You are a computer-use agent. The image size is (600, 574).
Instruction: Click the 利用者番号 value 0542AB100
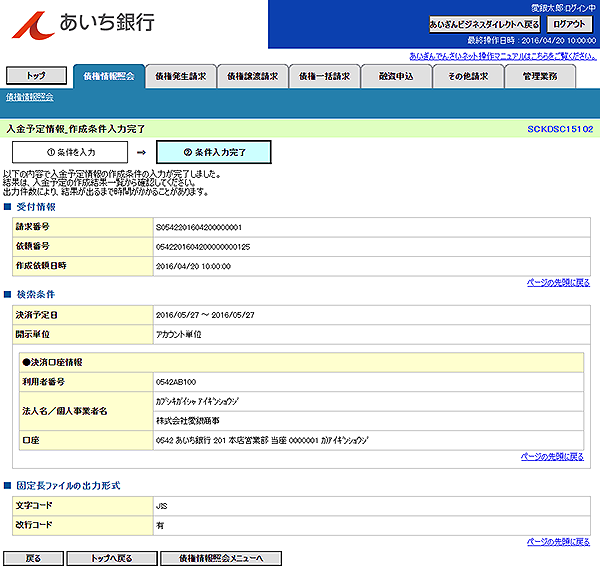[x=176, y=382]
